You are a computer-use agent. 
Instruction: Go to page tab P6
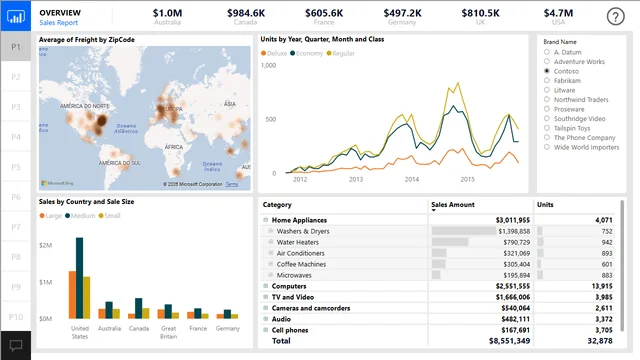pos(16,197)
